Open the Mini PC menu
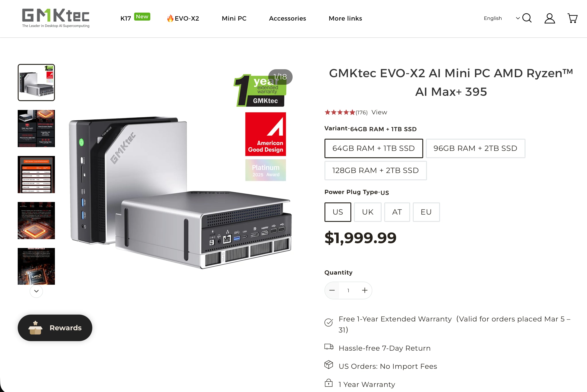This screenshot has width=587, height=392. click(234, 19)
